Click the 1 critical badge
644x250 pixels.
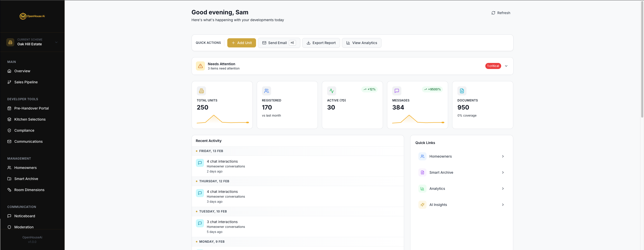(493, 66)
